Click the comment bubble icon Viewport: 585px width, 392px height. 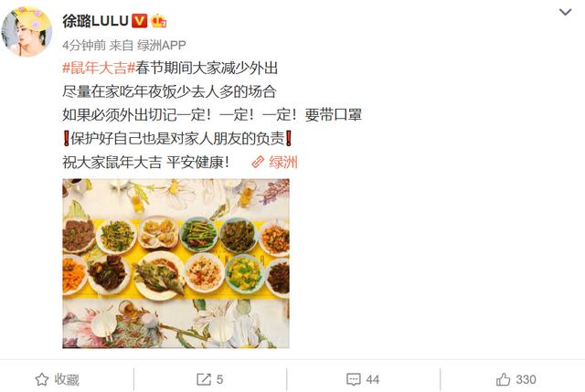pos(354,380)
